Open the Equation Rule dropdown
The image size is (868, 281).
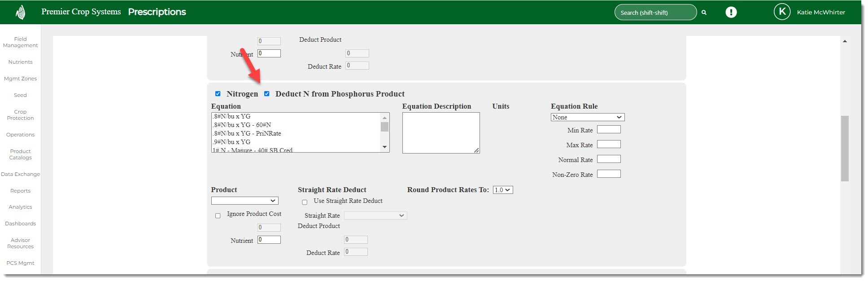tap(587, 117)
